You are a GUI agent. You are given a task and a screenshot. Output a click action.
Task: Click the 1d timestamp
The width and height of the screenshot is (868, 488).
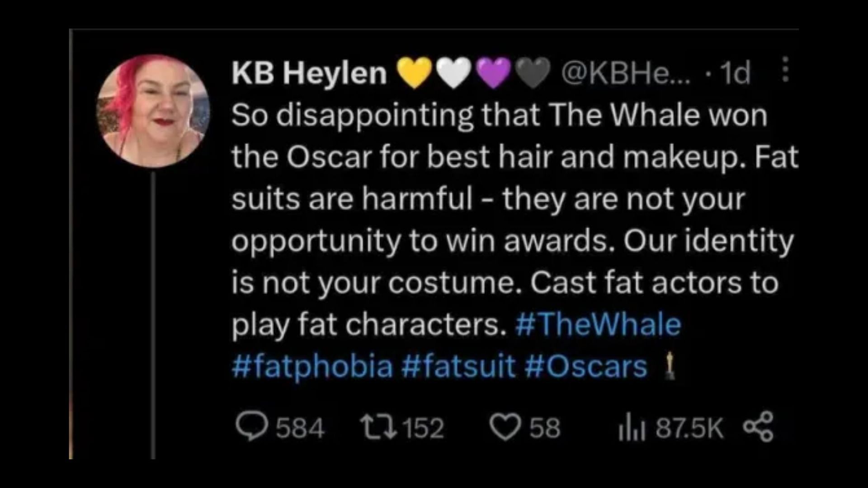[736, 73]
